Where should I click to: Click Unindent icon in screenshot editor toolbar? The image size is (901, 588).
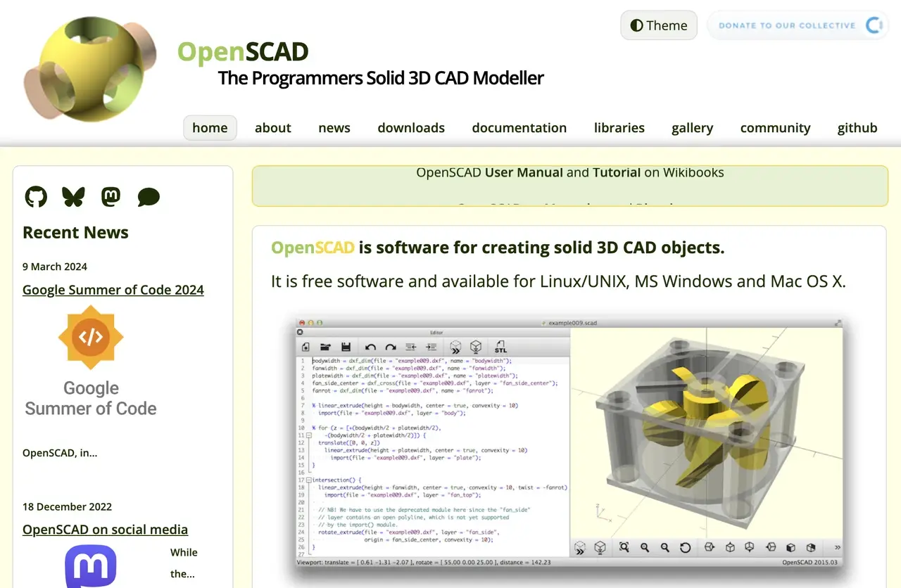411,347
